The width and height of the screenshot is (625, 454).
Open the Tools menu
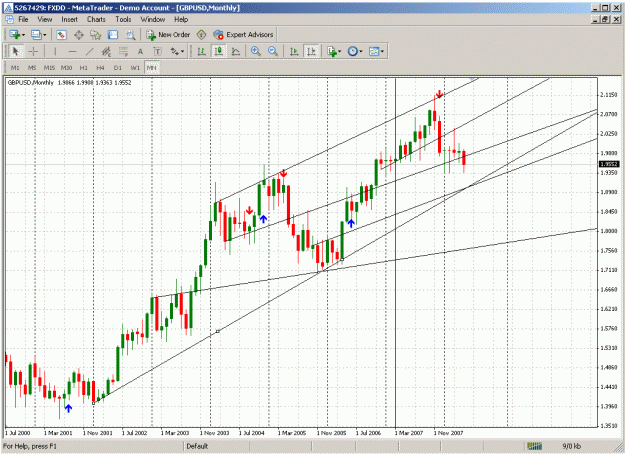click(123, 19)
